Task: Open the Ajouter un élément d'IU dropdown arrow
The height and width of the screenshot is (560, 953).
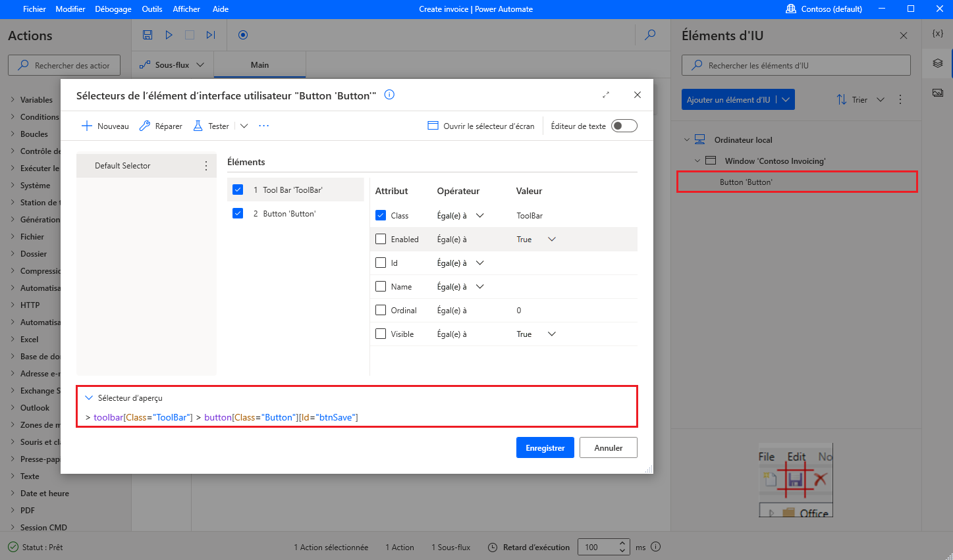Action: coord(786,99)
